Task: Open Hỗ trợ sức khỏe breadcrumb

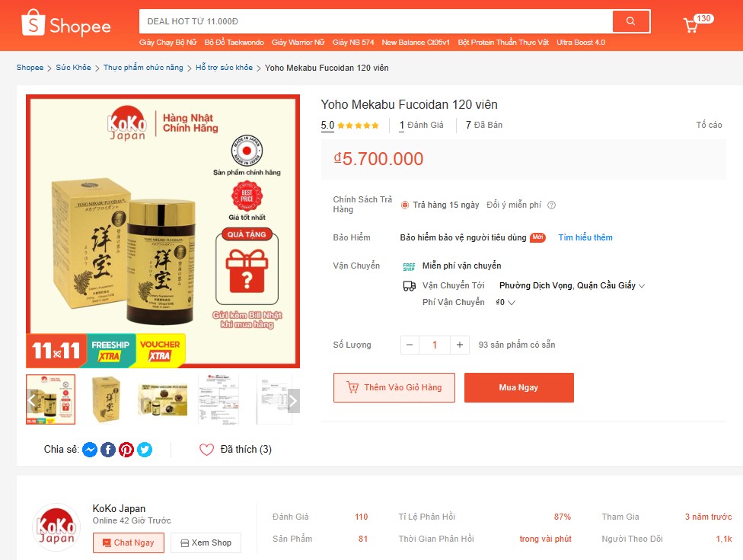Action: pos(224,67)
